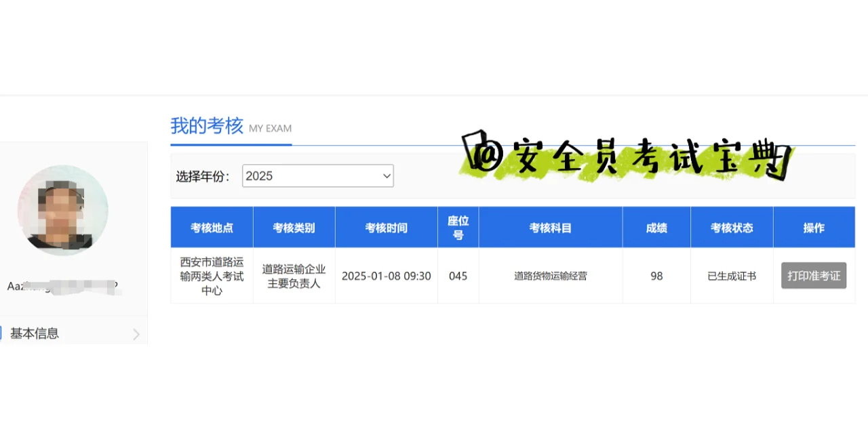Viewport: 868px width, 433px height.
Task: Click the username starting with Aazhang
Action: (x=60, y=285)
